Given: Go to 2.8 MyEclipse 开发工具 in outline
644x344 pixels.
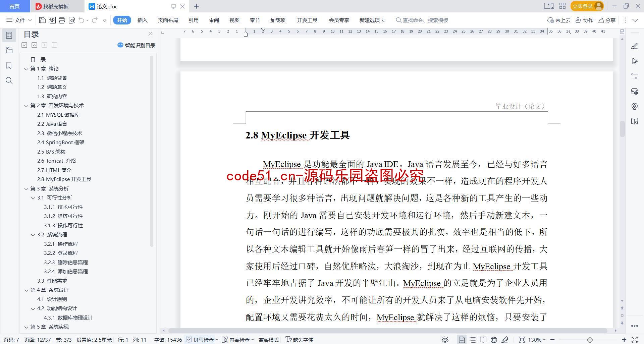Looking at the screenshot, I should coord(64,179).
